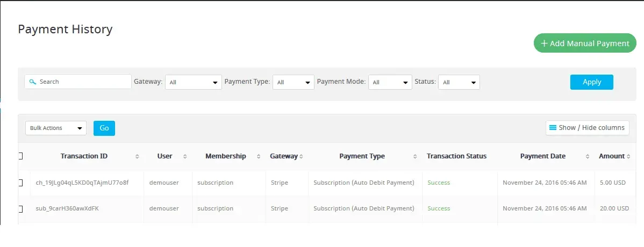644x247 pixels.
Task: Click the Apply filter button
Action: coord(591,82)
